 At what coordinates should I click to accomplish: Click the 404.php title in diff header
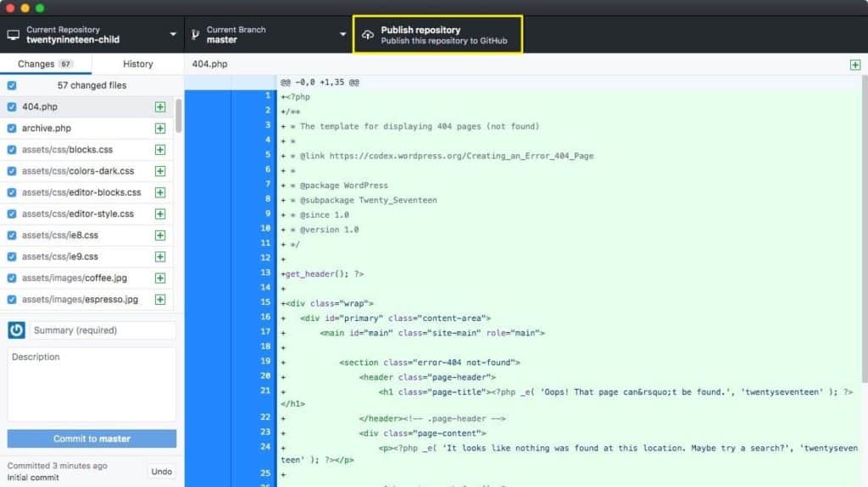(210, 64)
